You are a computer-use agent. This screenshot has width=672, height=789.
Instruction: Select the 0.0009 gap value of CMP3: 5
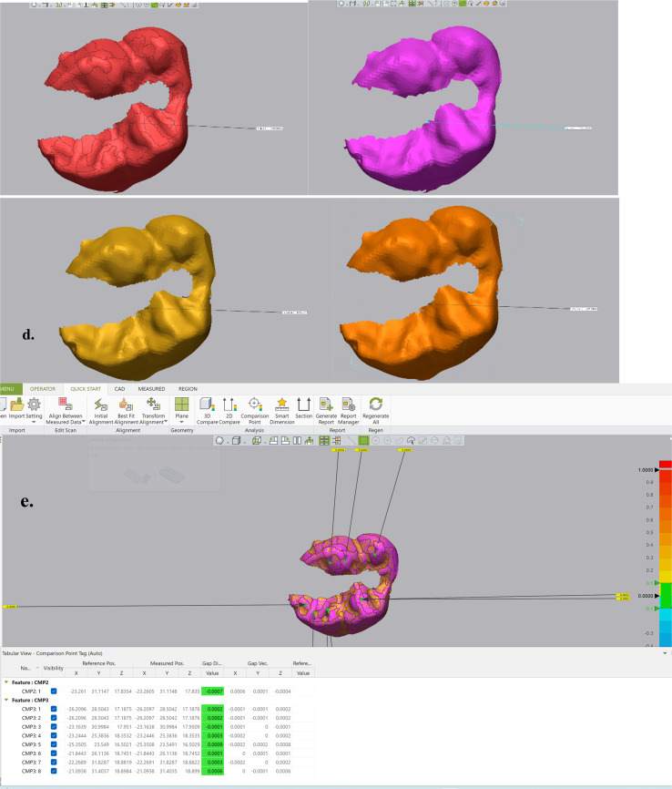click(x=212, y=744)
